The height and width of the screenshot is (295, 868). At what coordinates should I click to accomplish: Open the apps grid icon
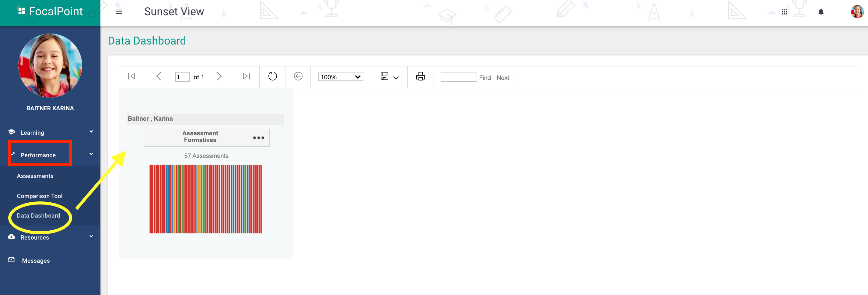784,12
